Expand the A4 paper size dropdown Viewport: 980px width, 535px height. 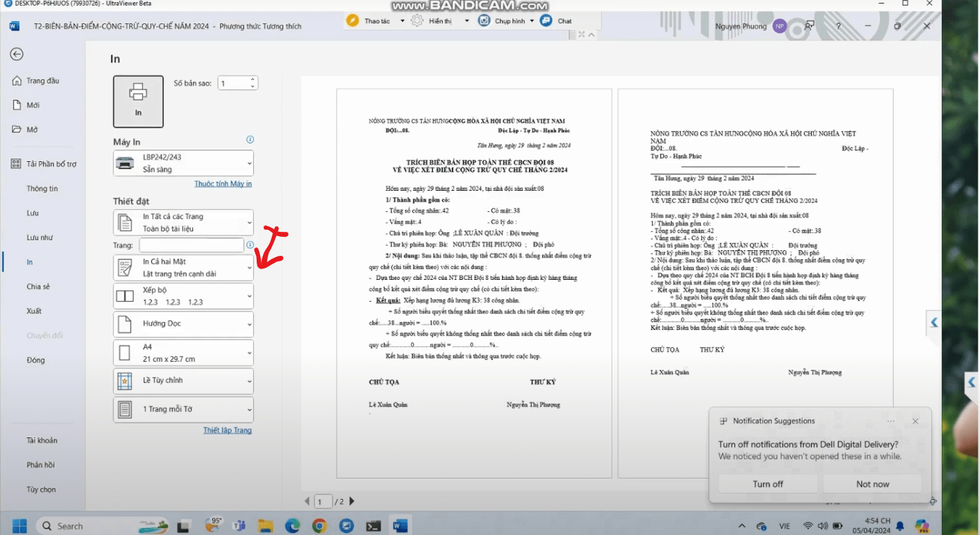[x=183, y=353]
